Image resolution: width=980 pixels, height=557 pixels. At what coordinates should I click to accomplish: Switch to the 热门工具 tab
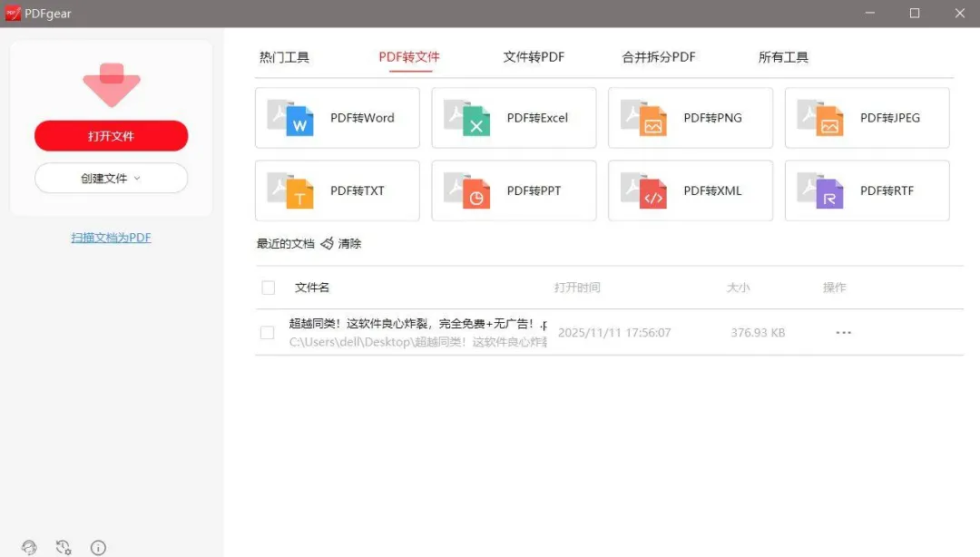(284, 57)
